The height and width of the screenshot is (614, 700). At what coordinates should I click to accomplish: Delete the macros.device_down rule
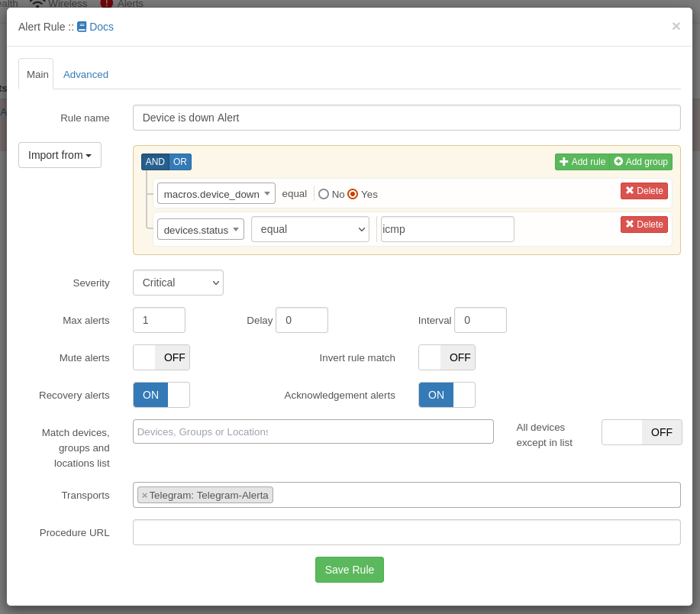coord(644,191)
